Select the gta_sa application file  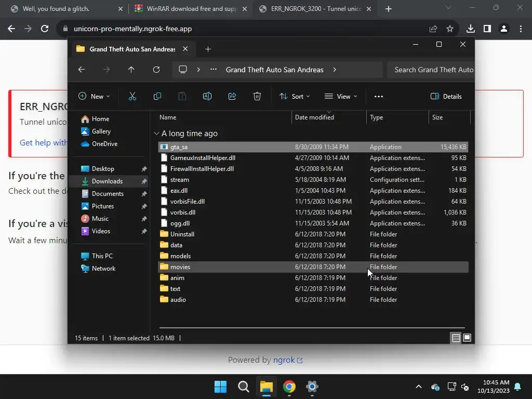[313, 147]
